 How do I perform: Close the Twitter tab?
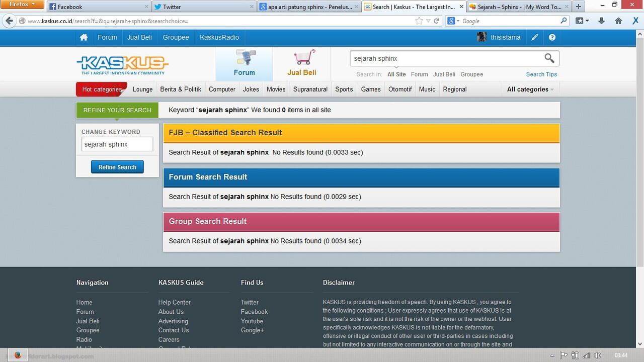[x=252, y=7]
